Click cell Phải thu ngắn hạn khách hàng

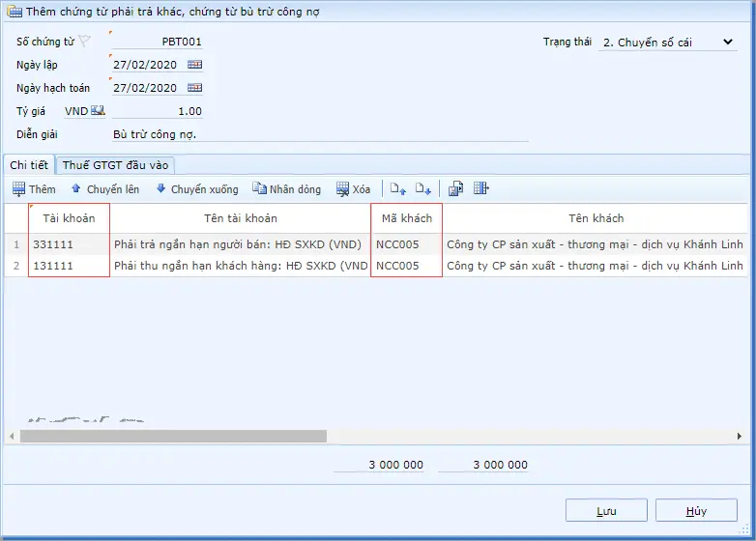pos(241,266)
